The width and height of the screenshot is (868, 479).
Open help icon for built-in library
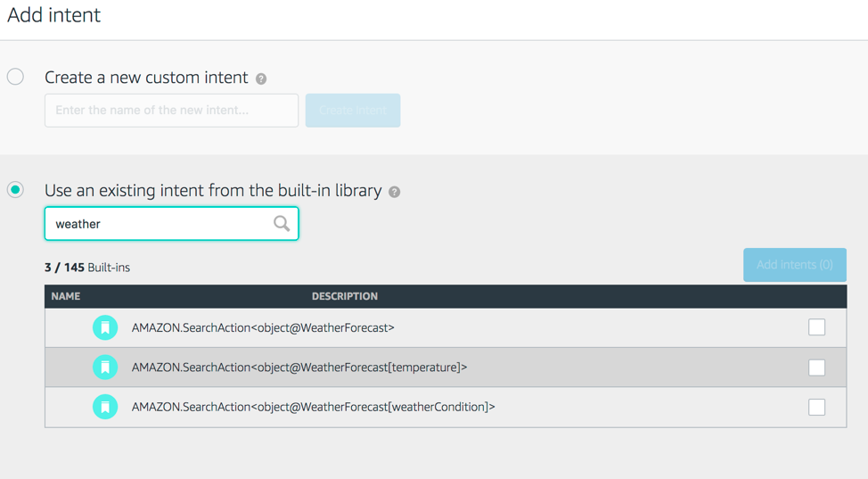[x=394, y=192]
